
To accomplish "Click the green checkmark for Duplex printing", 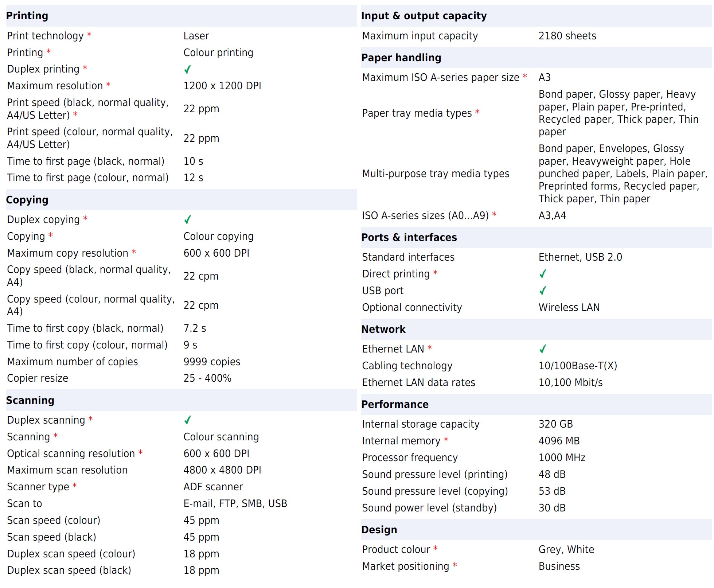I will click(x=187, y=69).
